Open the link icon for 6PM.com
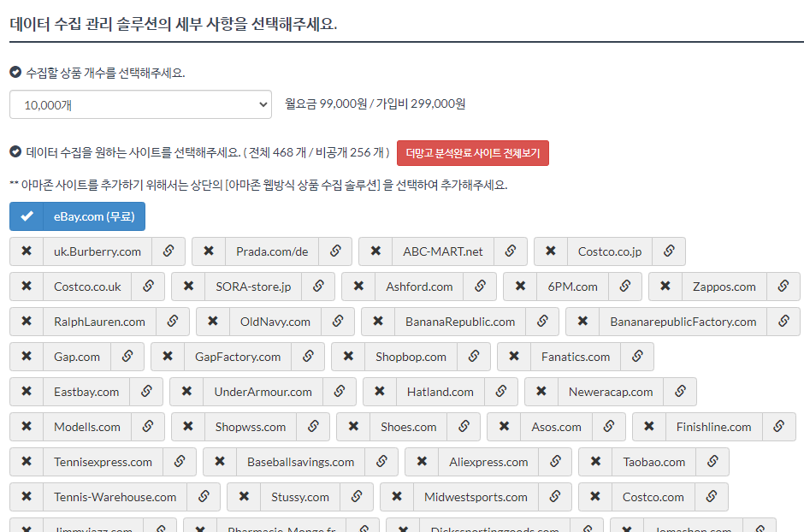Viewport: 804px width, 532px height. pyautogui.click(x=625, y=287)
